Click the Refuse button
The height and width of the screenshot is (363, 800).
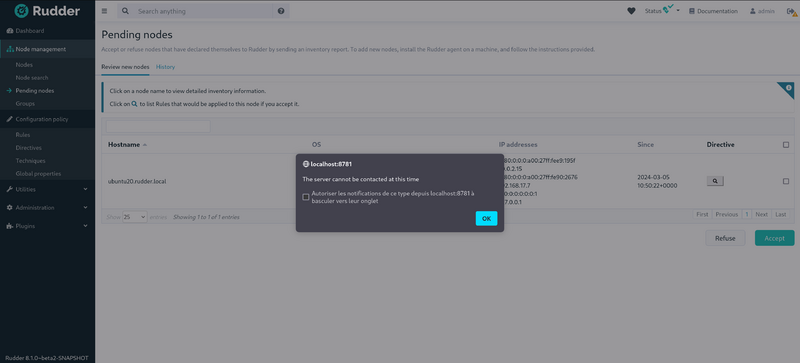pyautogui.click(x=725, y=238)
